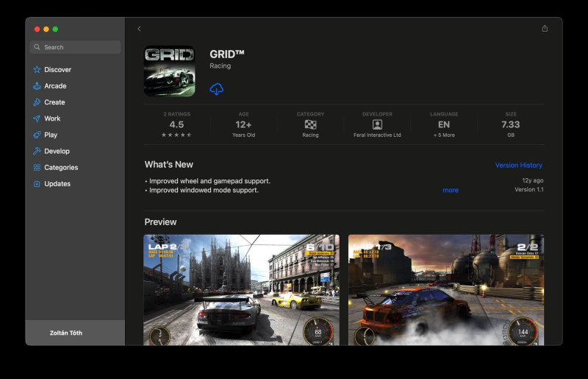Click the five-star rating stars

(x=176, y=135)
